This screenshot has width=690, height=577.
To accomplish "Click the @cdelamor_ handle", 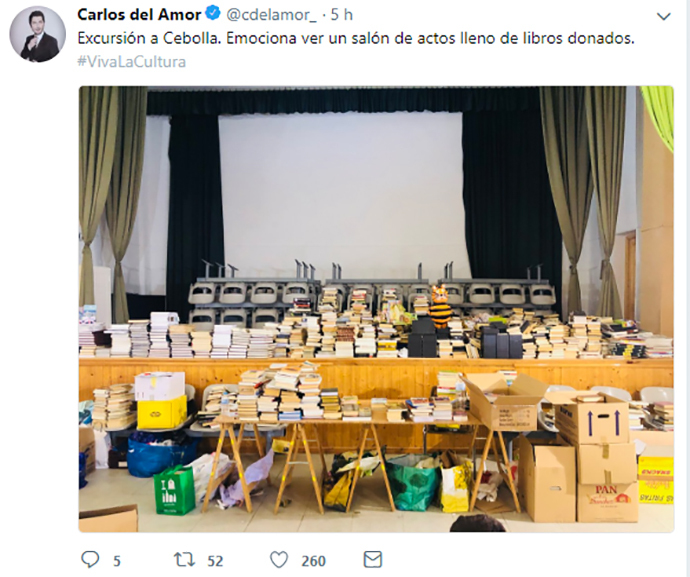I will tap(271, 15).
